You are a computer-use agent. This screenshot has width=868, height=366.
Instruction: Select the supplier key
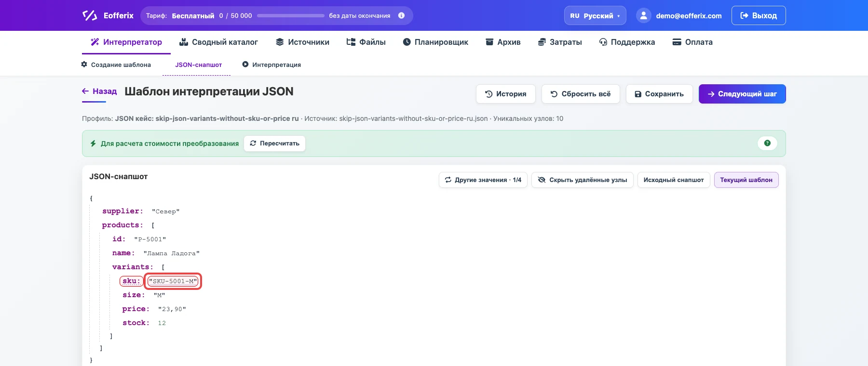122,211
